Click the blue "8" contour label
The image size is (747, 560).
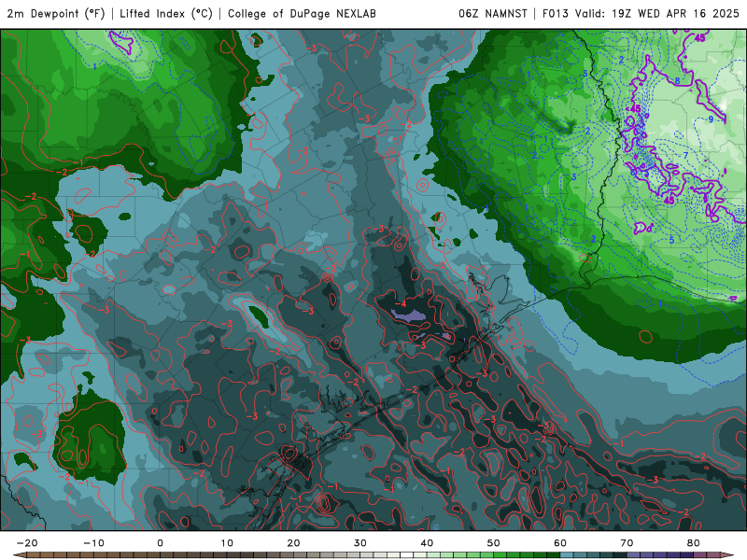coord(677,81)
